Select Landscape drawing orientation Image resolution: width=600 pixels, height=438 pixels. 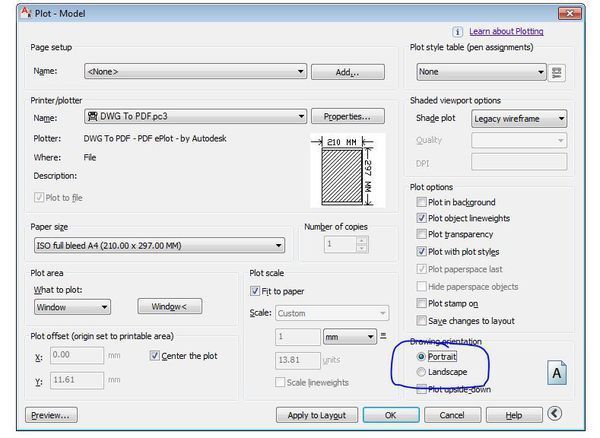pyautogui.click(x=420, y=372)
